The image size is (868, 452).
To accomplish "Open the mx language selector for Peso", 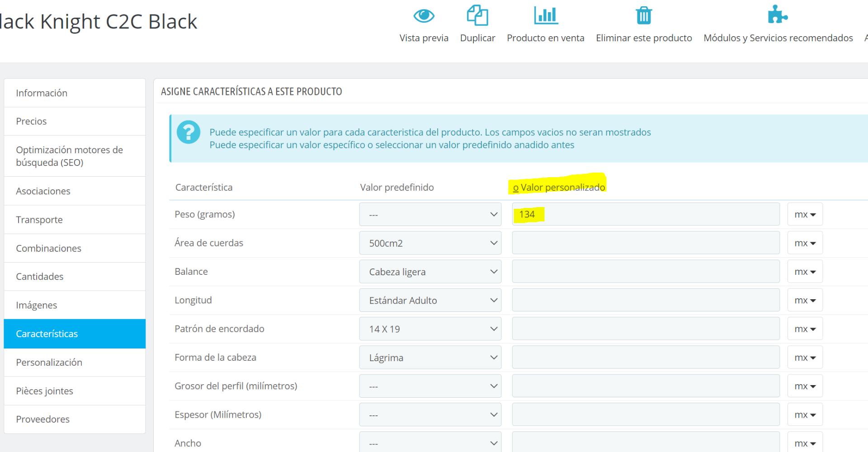I will 805,214.
